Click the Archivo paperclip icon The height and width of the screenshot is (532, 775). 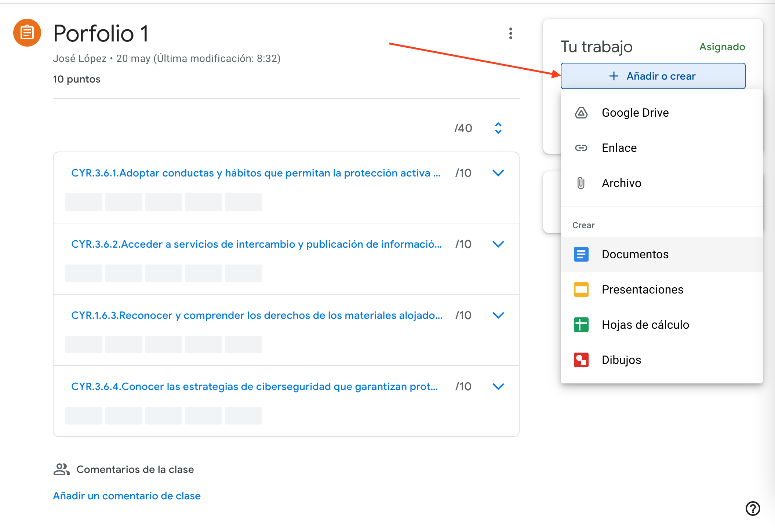point(581,183)
